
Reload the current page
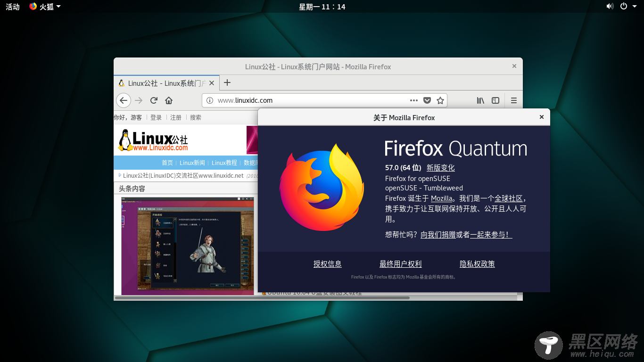tap(154, 100)
